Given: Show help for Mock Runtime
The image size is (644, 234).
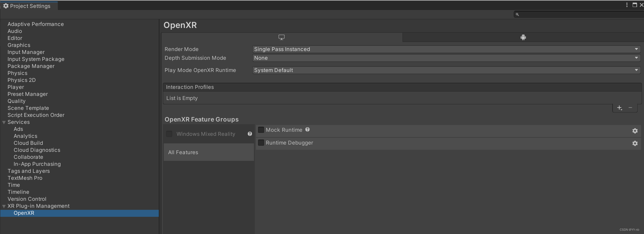Looking at the screenshot, I should tap(307, 130).
